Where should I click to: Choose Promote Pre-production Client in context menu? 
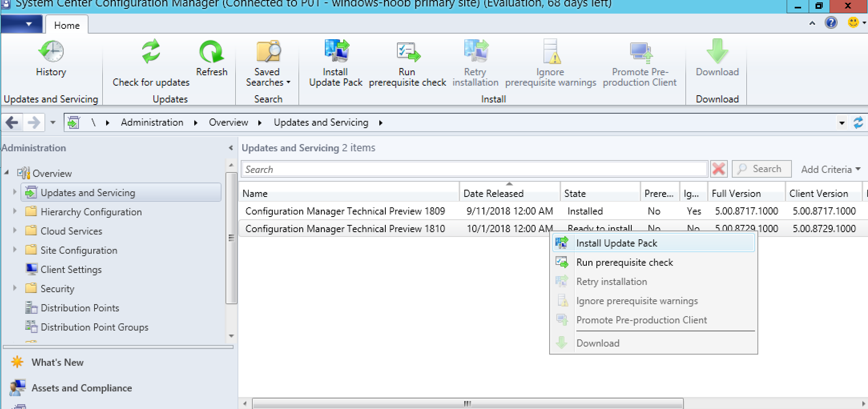[654, 320]
